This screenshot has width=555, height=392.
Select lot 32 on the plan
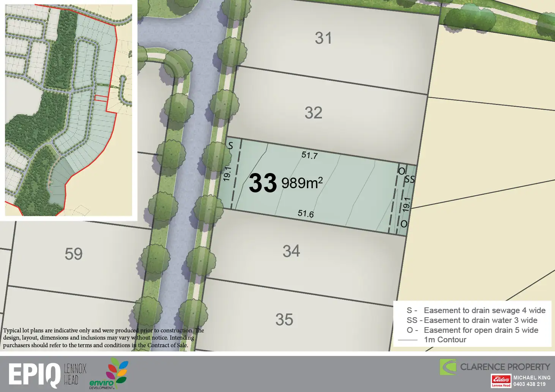[314, 113]
